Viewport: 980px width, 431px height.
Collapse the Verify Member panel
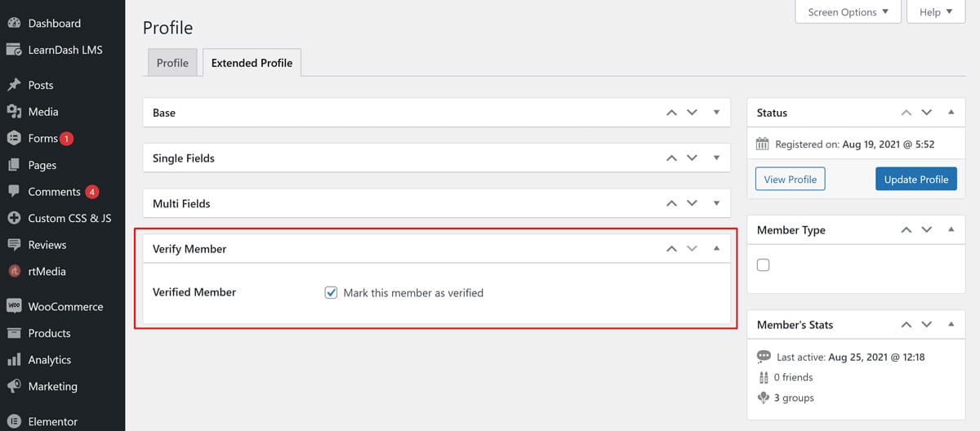pos(716,248)
